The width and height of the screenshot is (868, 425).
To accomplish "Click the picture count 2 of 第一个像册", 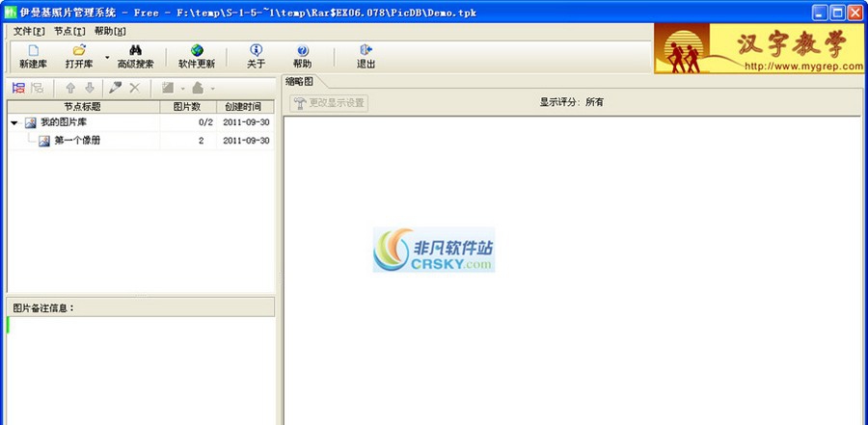I will point(201,141).
